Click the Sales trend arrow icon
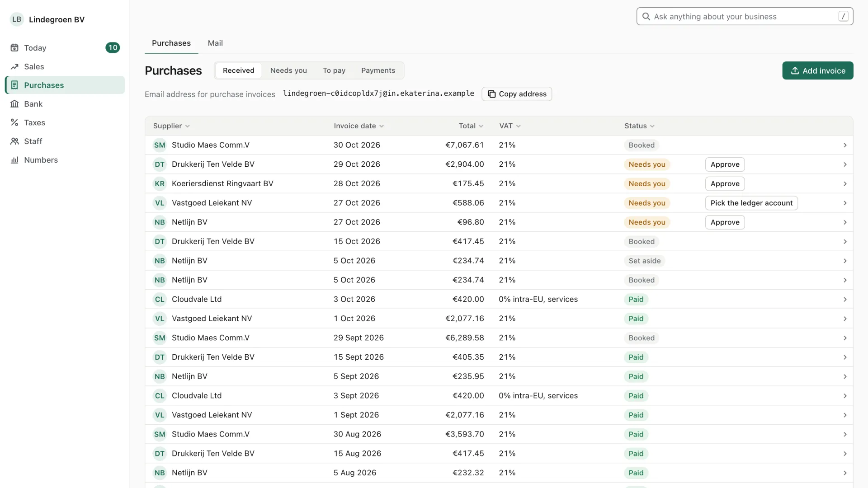The image size is (868, 488). click(14, 66)
